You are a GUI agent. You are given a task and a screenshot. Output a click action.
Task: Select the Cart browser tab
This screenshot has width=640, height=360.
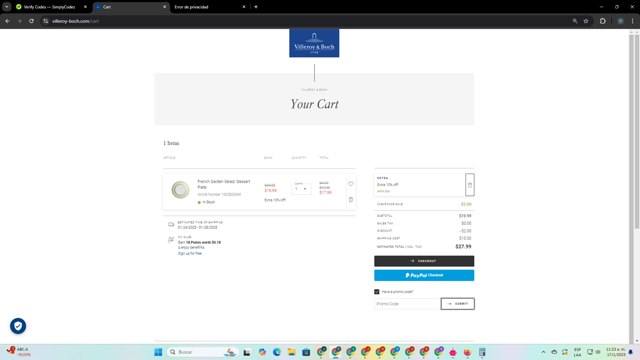pos(131,7)
